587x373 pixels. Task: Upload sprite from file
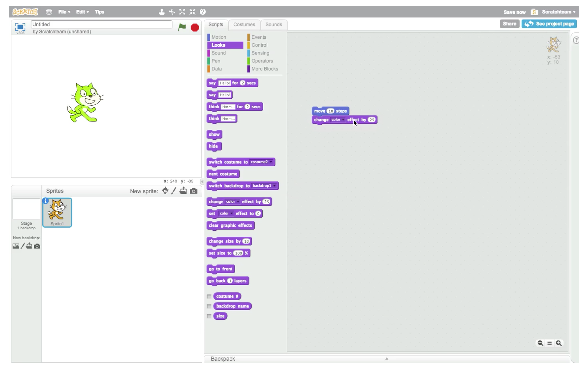(x=183, y=191)
